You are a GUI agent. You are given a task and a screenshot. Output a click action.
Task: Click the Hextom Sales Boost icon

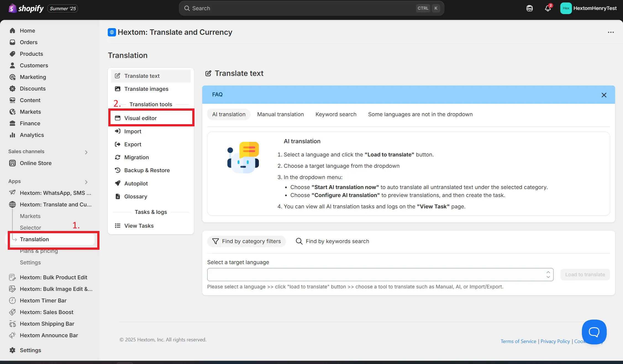(x=12, y=312)
